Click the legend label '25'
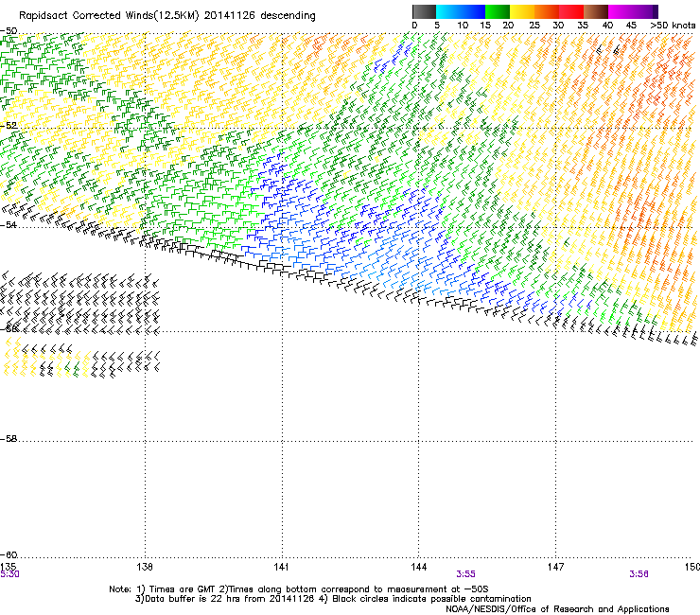This screenshot has width=700, height=615. (534, 26)
